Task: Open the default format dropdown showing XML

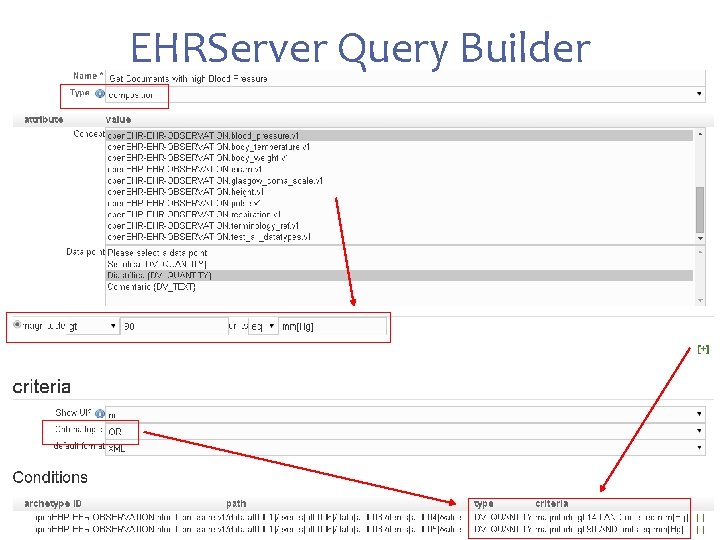Action: [x=405, y=448]
